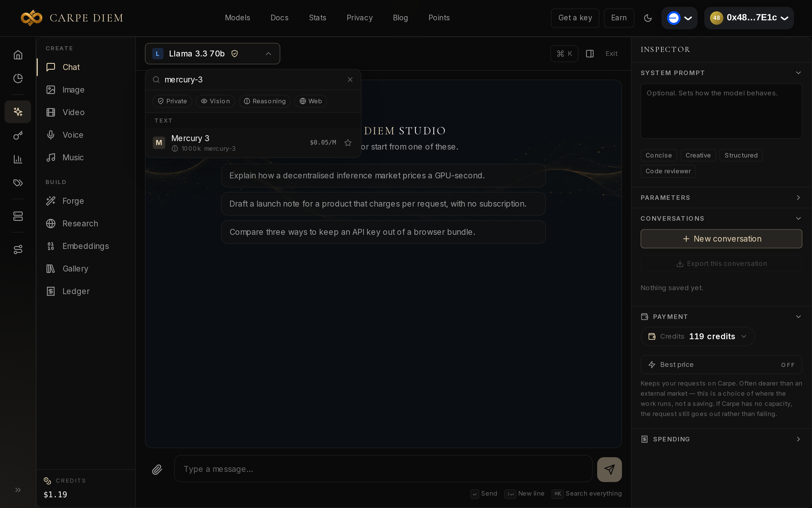Open the routing icon in left rail
This screenshot has height=508, width=812.
(x=18, y=249)
